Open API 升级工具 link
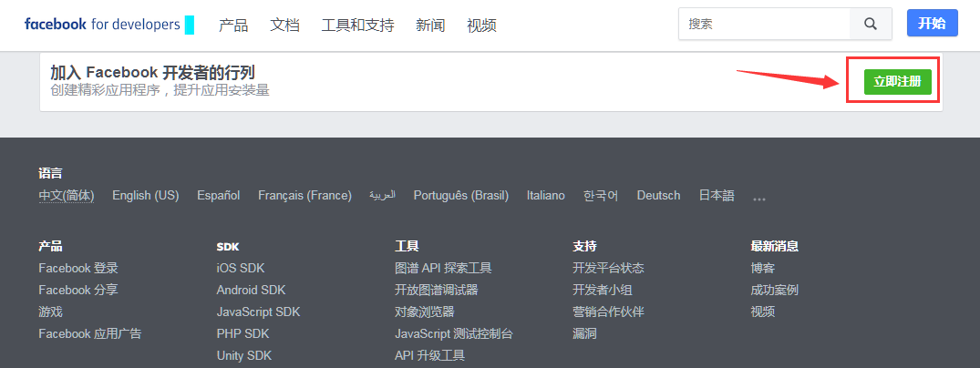The height and width of the screenshot is (368, 980). [x=430, y=355]
